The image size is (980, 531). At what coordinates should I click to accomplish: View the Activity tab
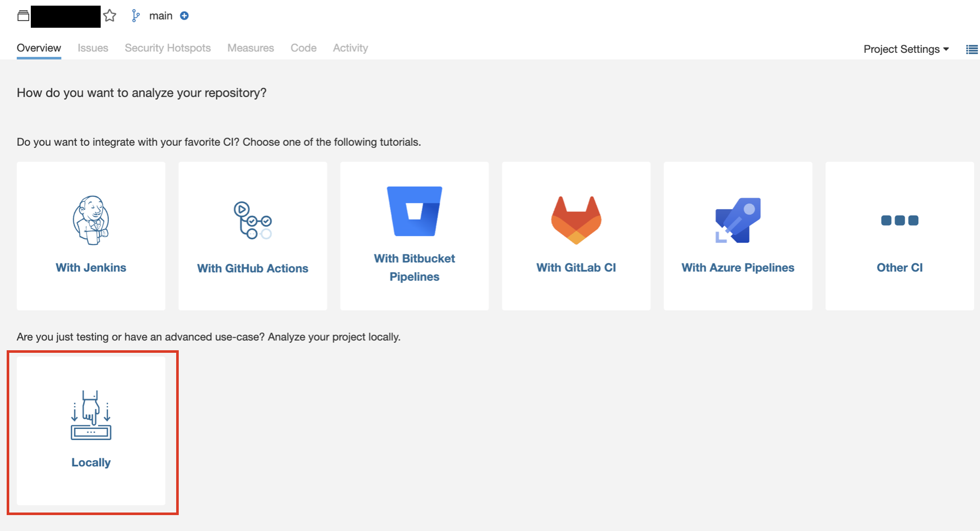[x=350, y=48]
